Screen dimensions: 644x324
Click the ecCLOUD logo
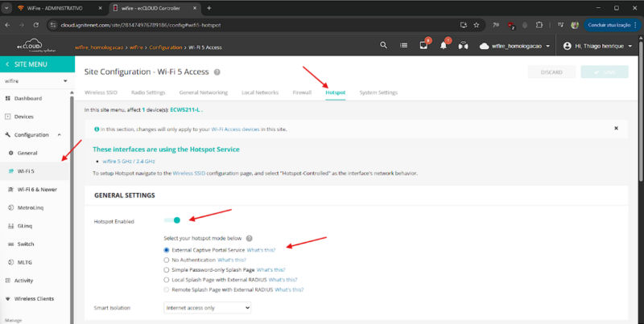[31, 46]
